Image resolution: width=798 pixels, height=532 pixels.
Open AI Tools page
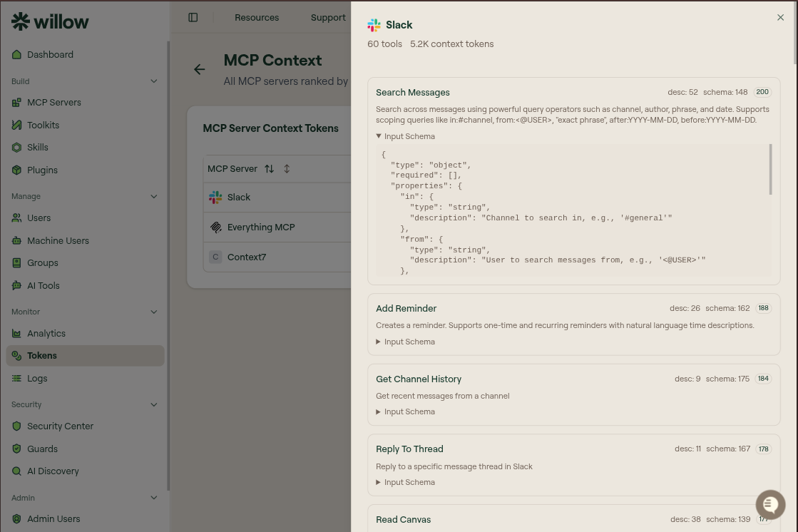pos(44,285)
